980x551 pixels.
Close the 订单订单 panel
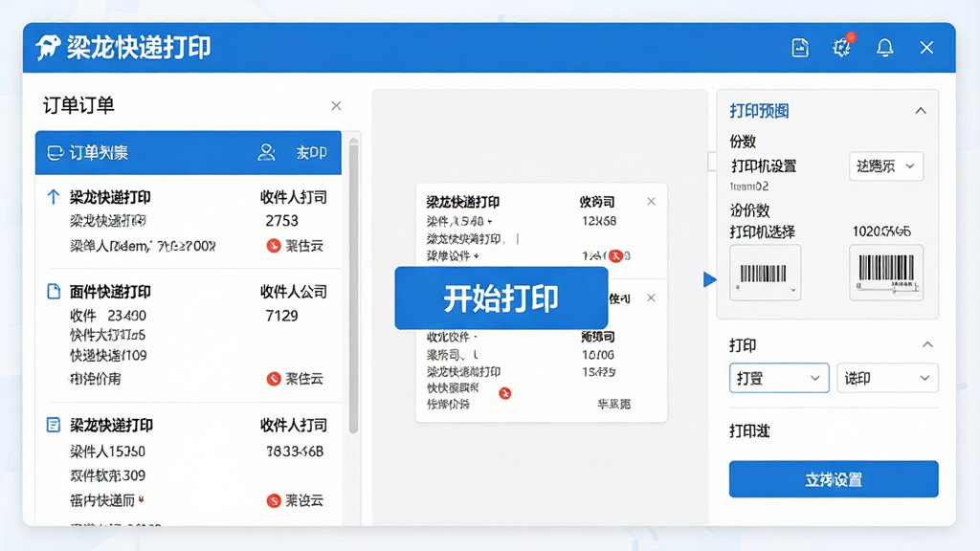tap(336, 105)
